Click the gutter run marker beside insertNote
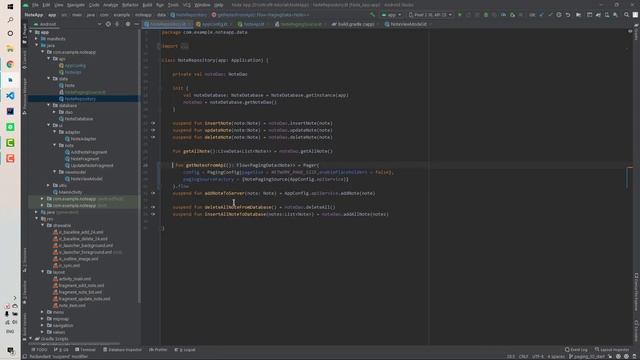This screenshot has width=640, height=360. [153, 123]
